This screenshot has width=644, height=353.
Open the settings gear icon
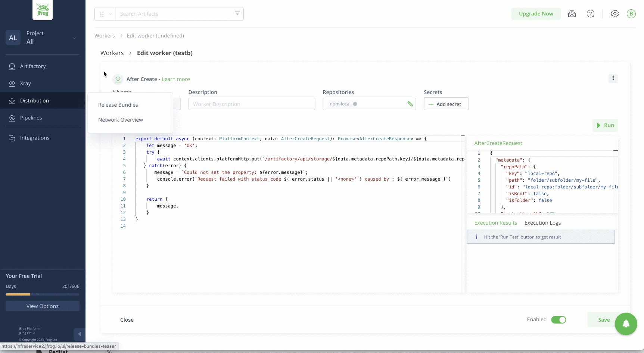click(x=615, y=14)
